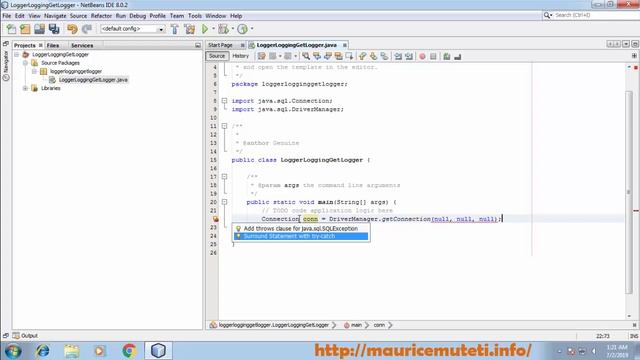Click the Save All toolbar icon
Screen dimensions: 640x360
[x=54, y=29]
